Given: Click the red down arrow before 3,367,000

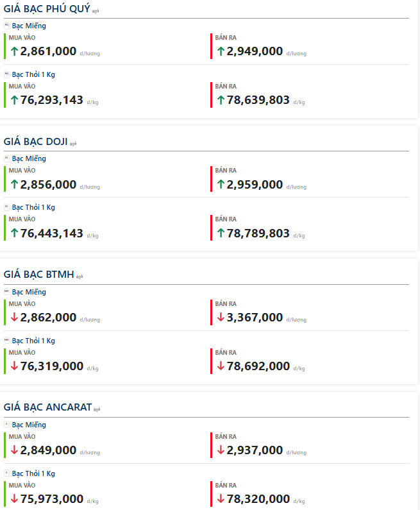Looking at the screenshot, I should point(221,317).
